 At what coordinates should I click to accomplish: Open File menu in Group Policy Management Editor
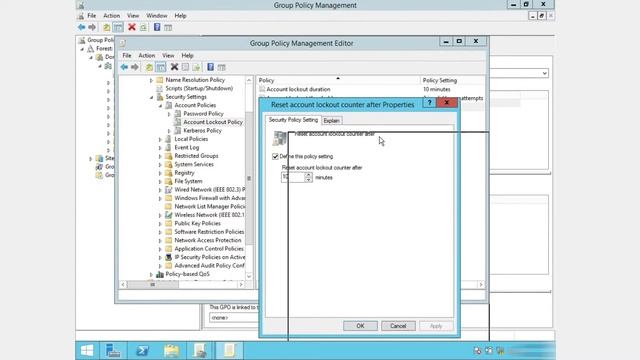[127, 56]
